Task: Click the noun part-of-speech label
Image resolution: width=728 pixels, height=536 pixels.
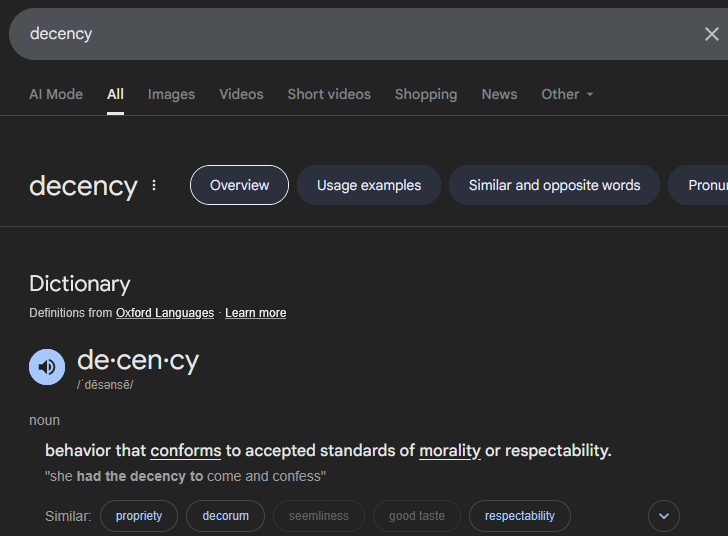Action: point(45,420)
